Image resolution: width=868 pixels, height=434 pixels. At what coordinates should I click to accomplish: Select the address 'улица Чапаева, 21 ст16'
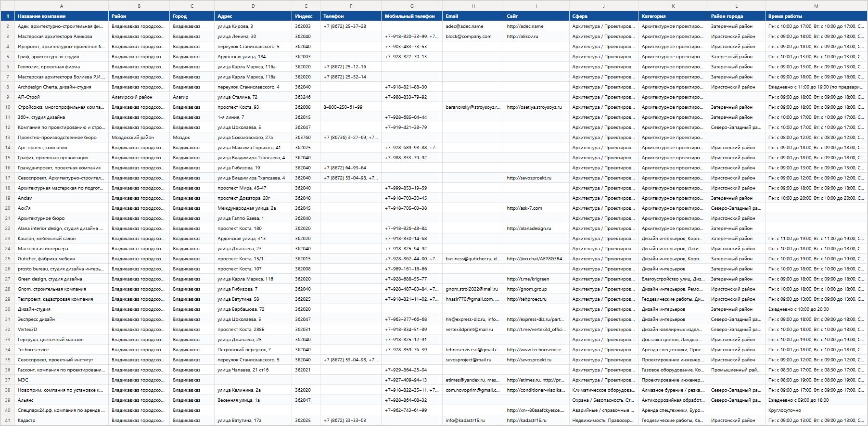coord(253,370)
